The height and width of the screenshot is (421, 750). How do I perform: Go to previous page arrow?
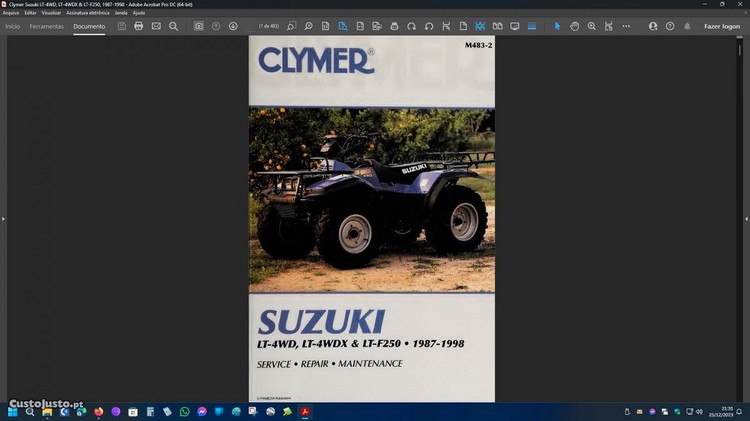point(216,26)
